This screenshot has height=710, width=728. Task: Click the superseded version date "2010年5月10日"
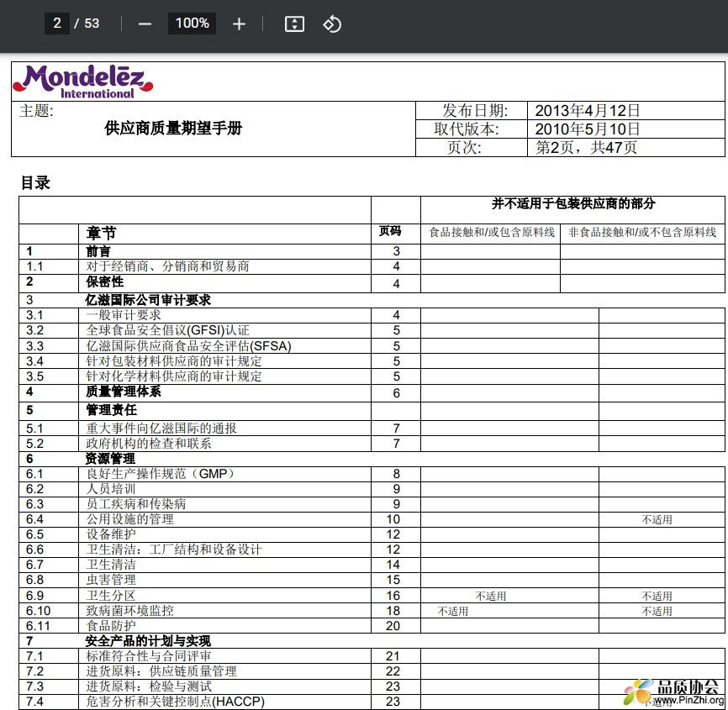588,129
